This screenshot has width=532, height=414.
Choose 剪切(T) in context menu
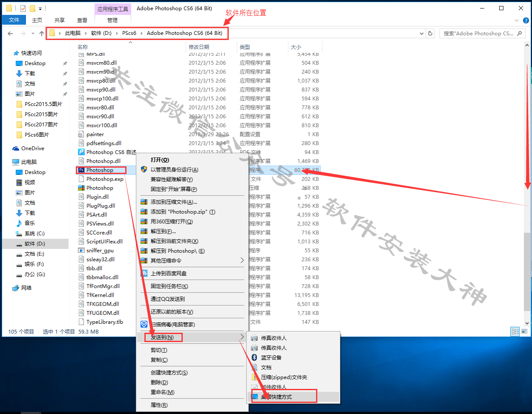tap(192, 350)
